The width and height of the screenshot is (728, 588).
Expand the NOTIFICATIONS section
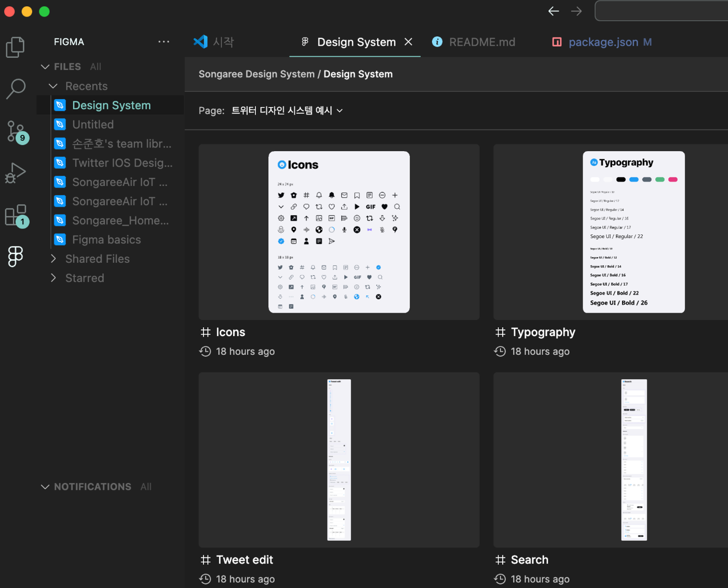click(45, 486)
